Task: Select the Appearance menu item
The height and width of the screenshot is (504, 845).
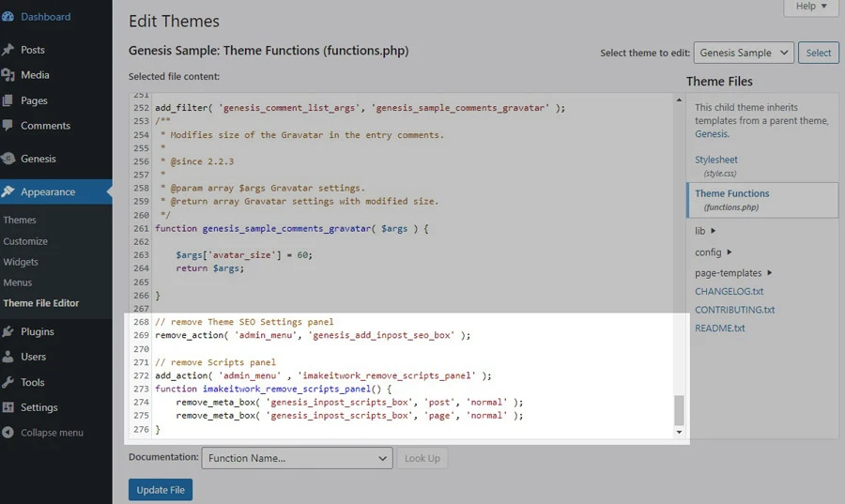Action: [x=56, y=191]
